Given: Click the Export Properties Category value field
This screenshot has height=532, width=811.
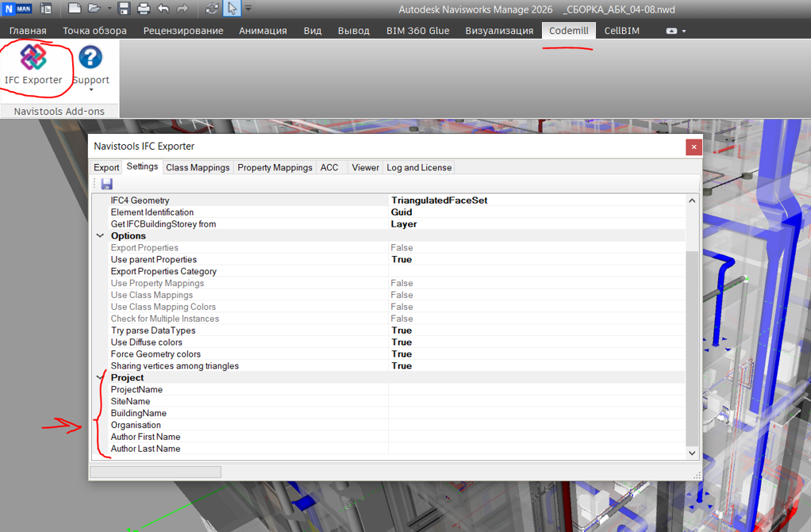Looking at the screenshot, I should (537, 271).
